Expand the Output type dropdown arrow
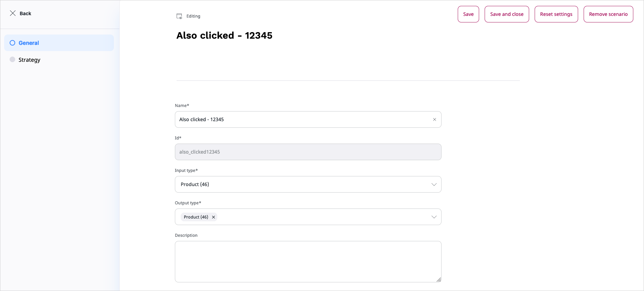The image size is (644, 291). point(434,217)
